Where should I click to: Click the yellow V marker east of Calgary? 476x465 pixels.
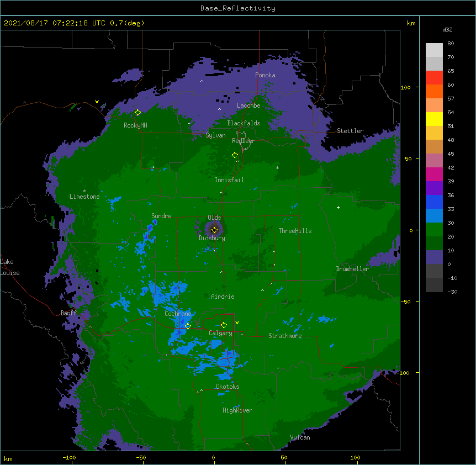(237, 323)
